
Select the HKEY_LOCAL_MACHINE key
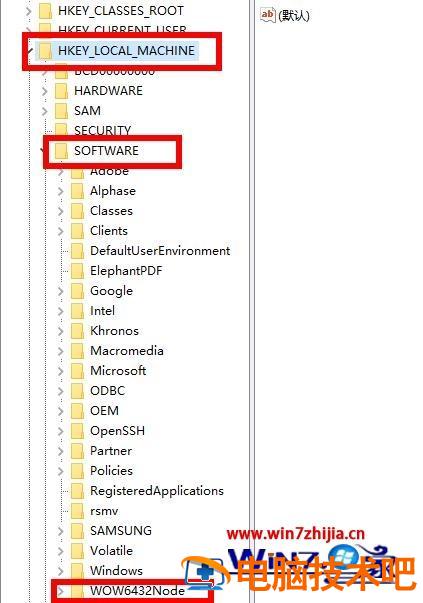point(127,51)
